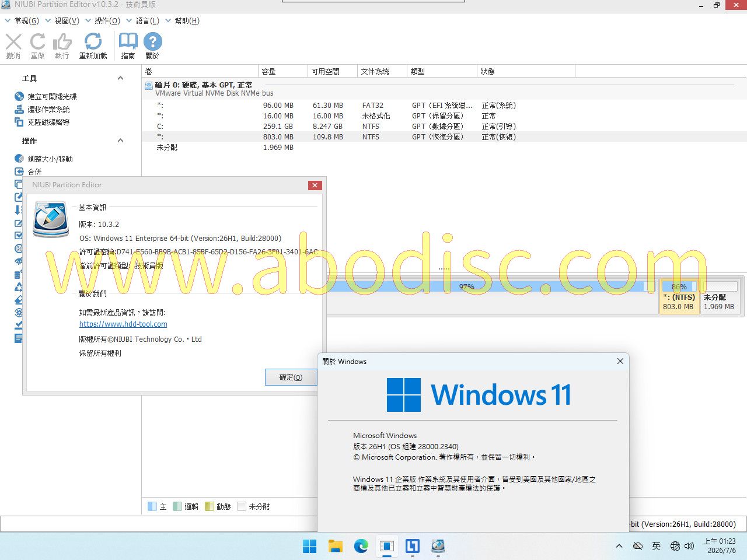The image size is (747, 560).
Task: Open the Windows Start menu
Action: [x=310, y=546]
